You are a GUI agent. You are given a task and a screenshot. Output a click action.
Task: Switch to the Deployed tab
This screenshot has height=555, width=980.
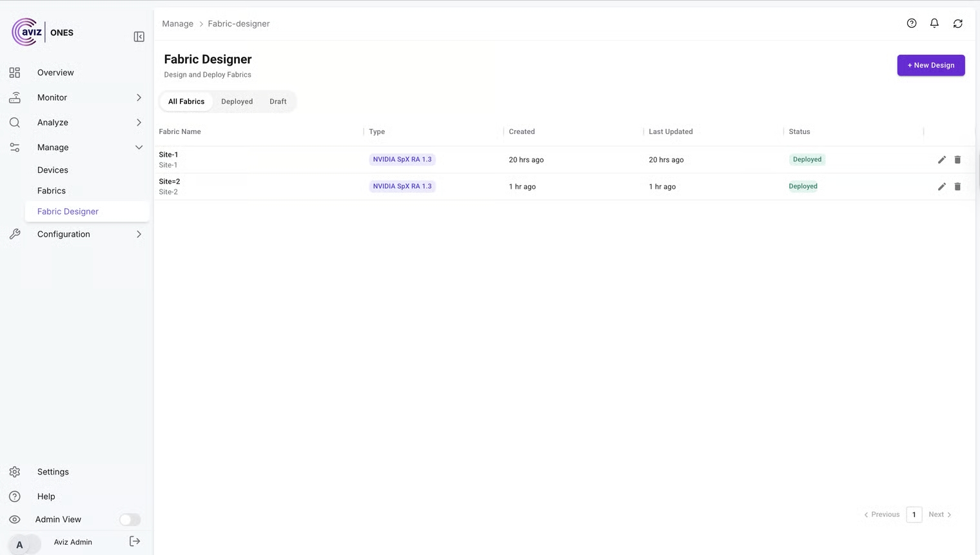237,101
